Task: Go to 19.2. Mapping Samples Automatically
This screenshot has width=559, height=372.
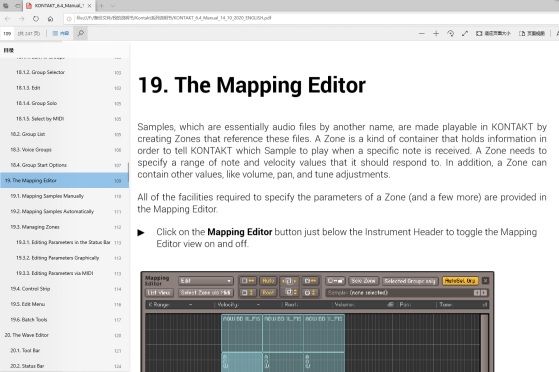Action: pyautogui.click(x=64, y=212)
